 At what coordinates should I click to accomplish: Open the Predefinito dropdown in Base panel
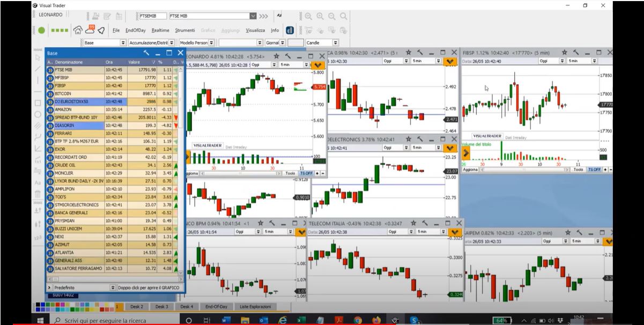click(113, 287)
